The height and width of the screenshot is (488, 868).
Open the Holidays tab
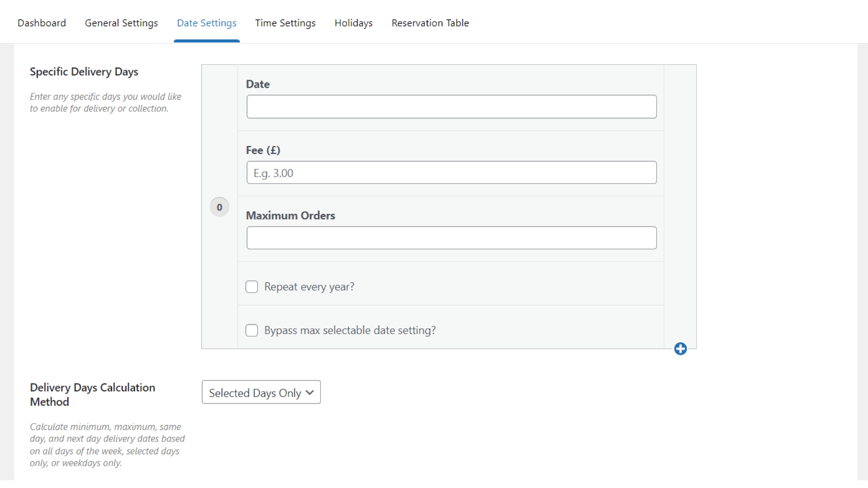(x=353, y=23)
